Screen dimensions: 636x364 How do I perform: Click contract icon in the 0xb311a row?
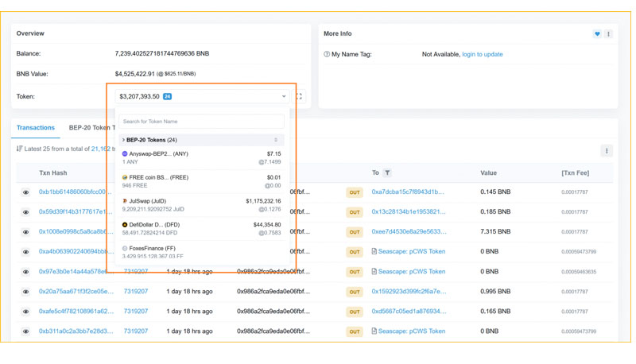point(374,331)
